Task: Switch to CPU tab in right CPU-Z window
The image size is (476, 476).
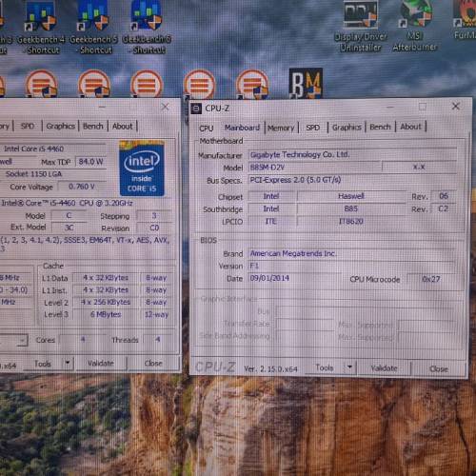Action: (207, 129)
